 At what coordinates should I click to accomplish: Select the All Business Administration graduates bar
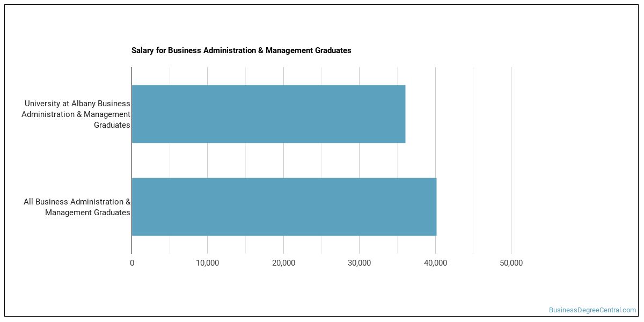tap(284, 207)
